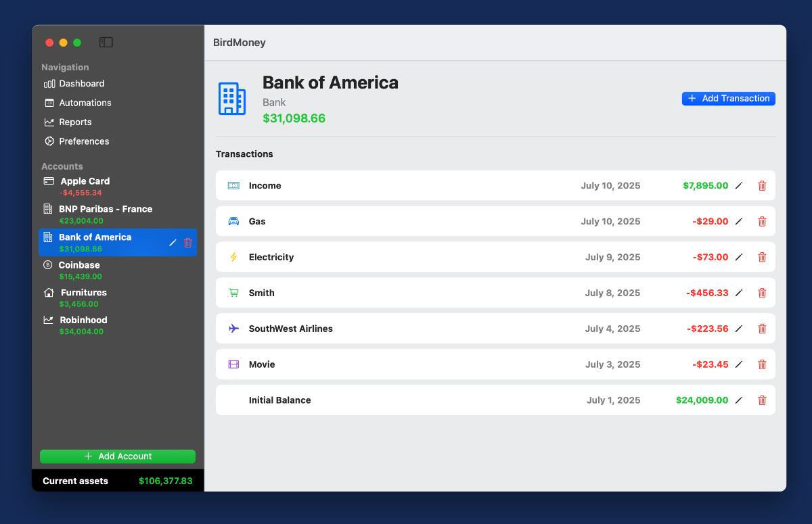812x524 pixels.
Task: Click the BNP Paribas building icon
Action: (x=48, y=209)
